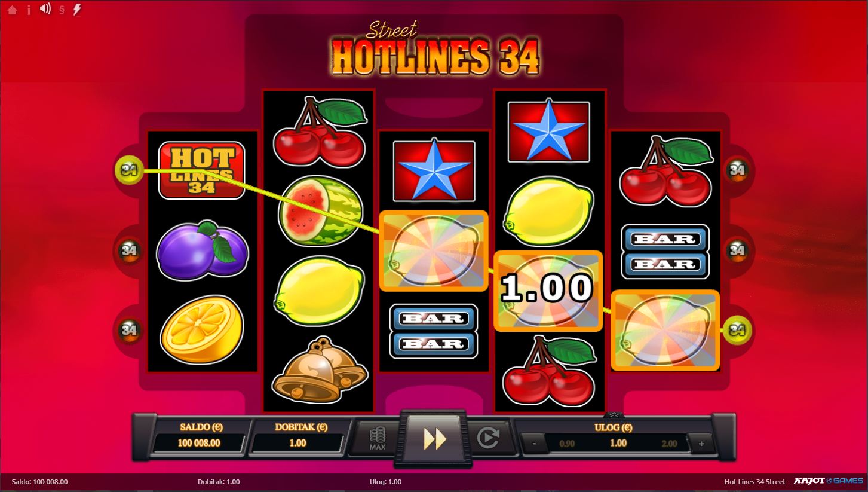Click the top-right 34 line indicator
This screenshot has height=492, width=868.
(737, 170)
